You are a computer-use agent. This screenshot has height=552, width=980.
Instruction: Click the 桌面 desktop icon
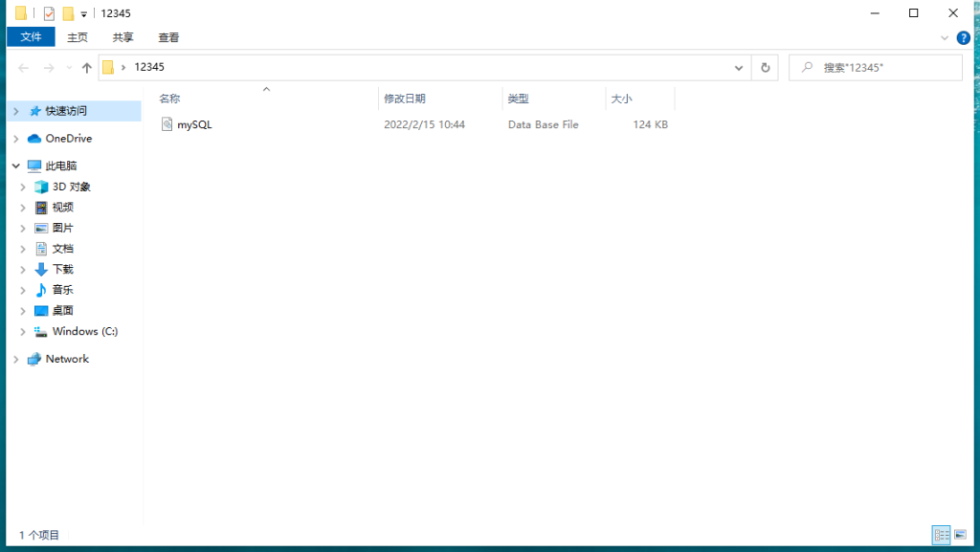tap(41, 310)
